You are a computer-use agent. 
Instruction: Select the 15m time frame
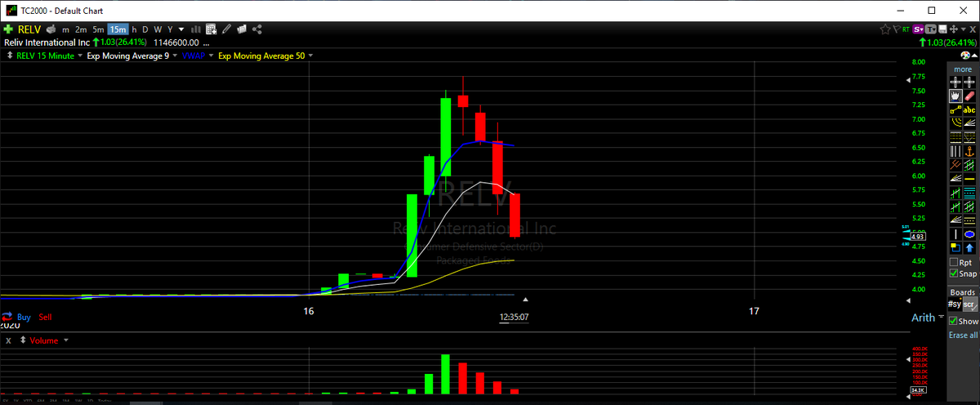[118, 29]
